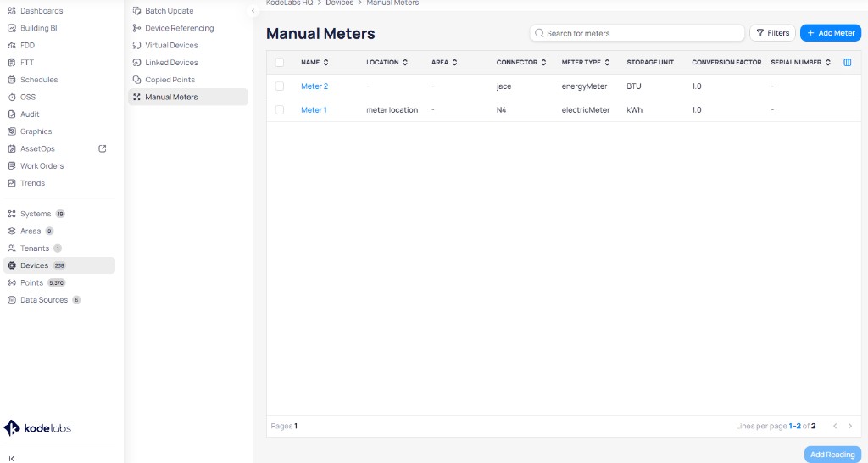The width and height of the screenshot is (868, 463).
Task: Sort by the LOCATION column arrows
Action: point(405,63)
